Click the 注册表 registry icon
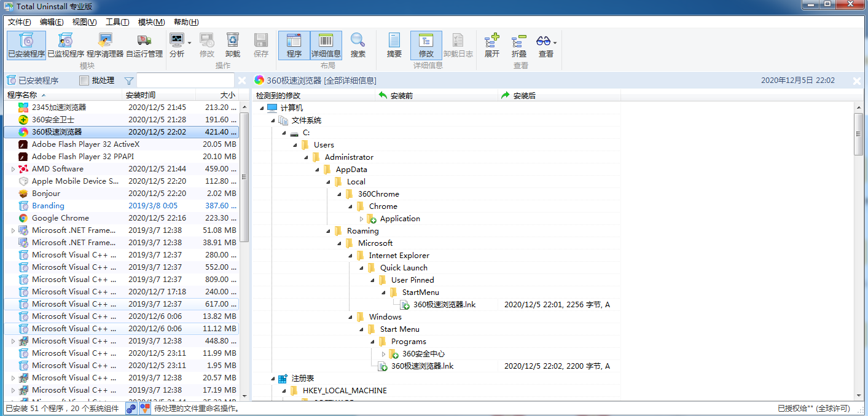The image size is (868, 416). [283, 379]
